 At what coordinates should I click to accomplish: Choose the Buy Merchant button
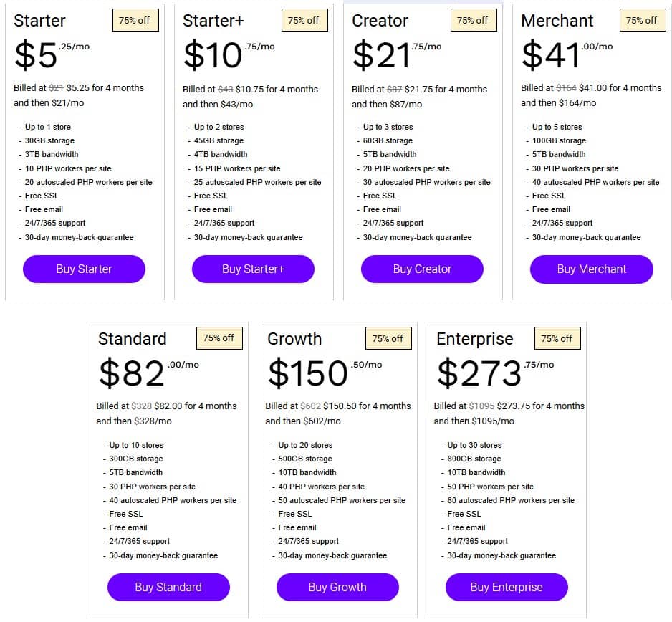(x=591, y=269)
